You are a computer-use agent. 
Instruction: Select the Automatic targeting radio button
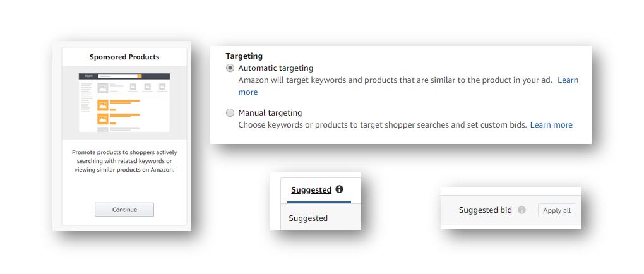click(230, 68)
